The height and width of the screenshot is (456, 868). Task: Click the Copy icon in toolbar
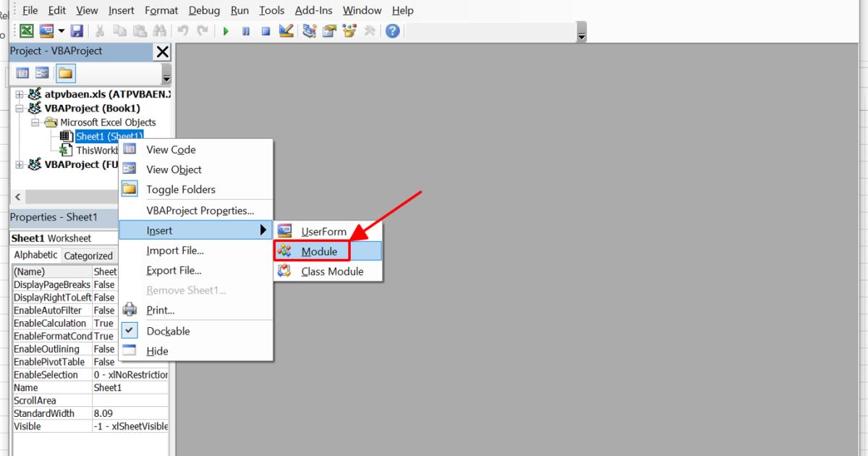pyautogui.click(x=120, y=31)
